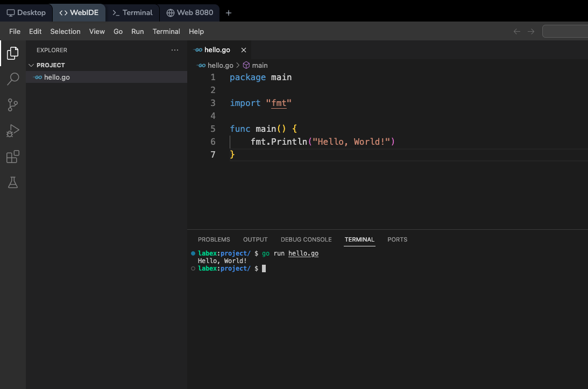The width and height of the screenshot is (588, 389).
Task: Open the Source Control panel
Action: tap(12, 105)
